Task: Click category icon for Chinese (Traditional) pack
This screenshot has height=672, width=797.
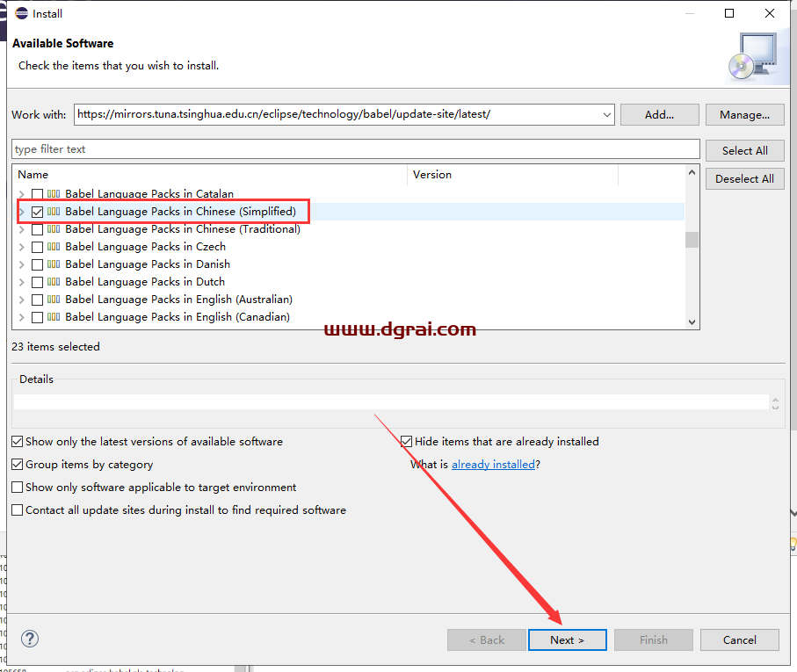Action: (54, 229)
